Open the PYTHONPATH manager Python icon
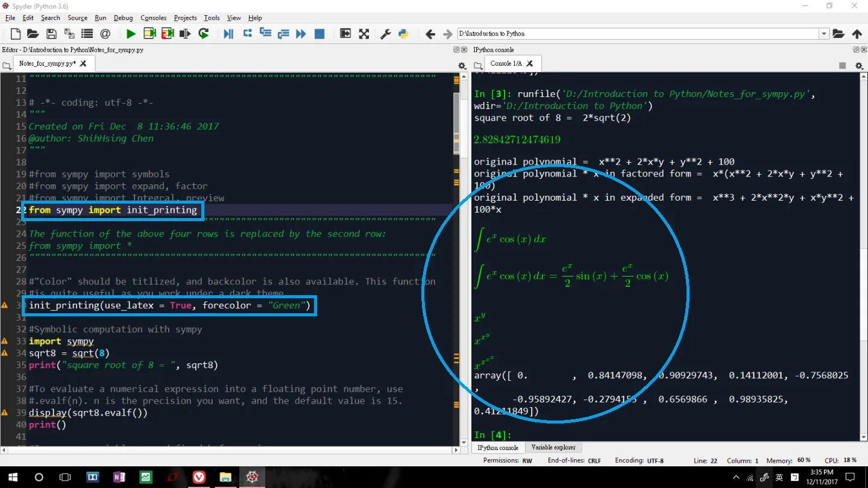Image resolution: width=868 pixels, height=488 pixels. (404, 34)
